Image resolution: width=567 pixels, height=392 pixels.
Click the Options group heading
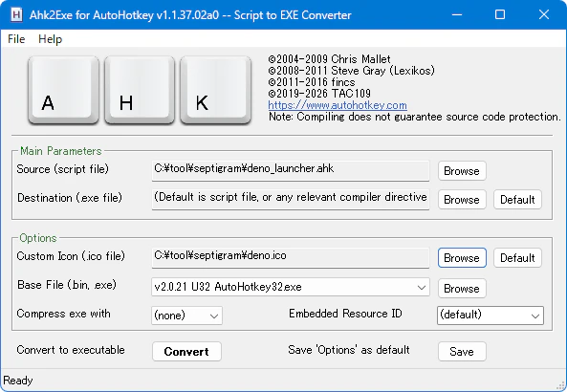point(38,238)
